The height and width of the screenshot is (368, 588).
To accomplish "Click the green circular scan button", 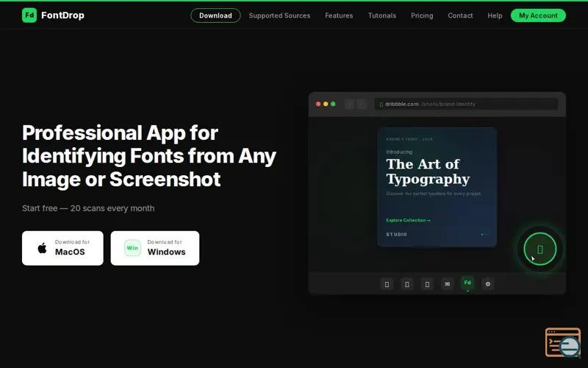I will point(540,249).
